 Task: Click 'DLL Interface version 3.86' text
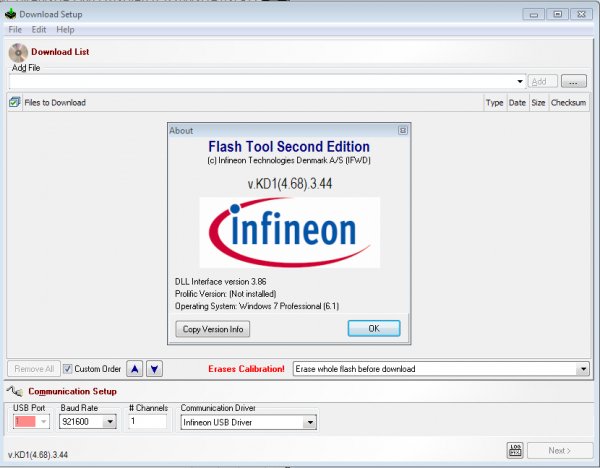click(x=220, y=282)
